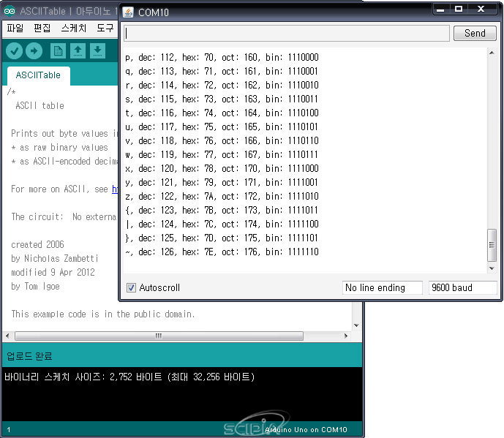Click serial monitor scroll down arrow
Screen dimensions: 504x438
(x=492, y=268)
